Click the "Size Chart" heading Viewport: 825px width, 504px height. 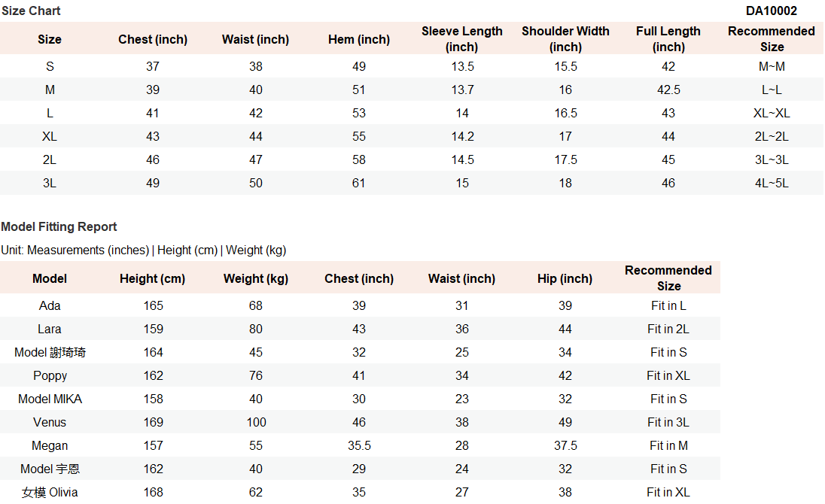click(31, 11)
